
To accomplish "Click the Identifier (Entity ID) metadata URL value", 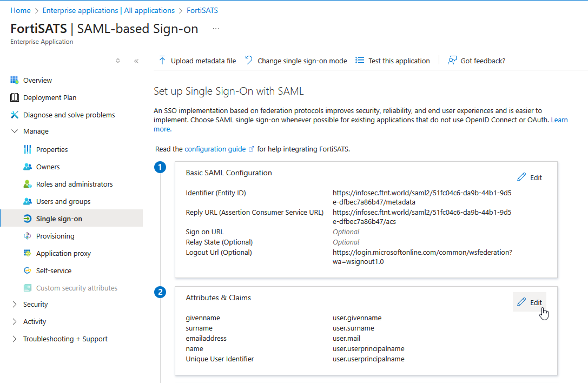I will (x=422, y=197).
